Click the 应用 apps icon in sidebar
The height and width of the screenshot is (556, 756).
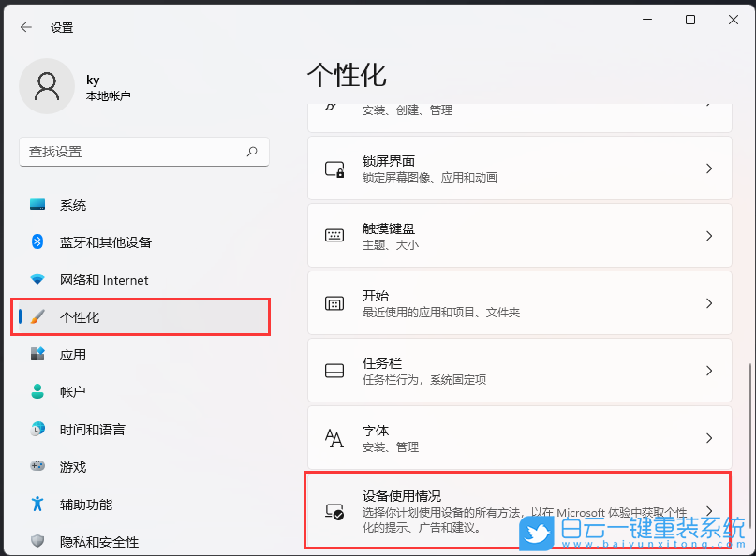point(37,354)
